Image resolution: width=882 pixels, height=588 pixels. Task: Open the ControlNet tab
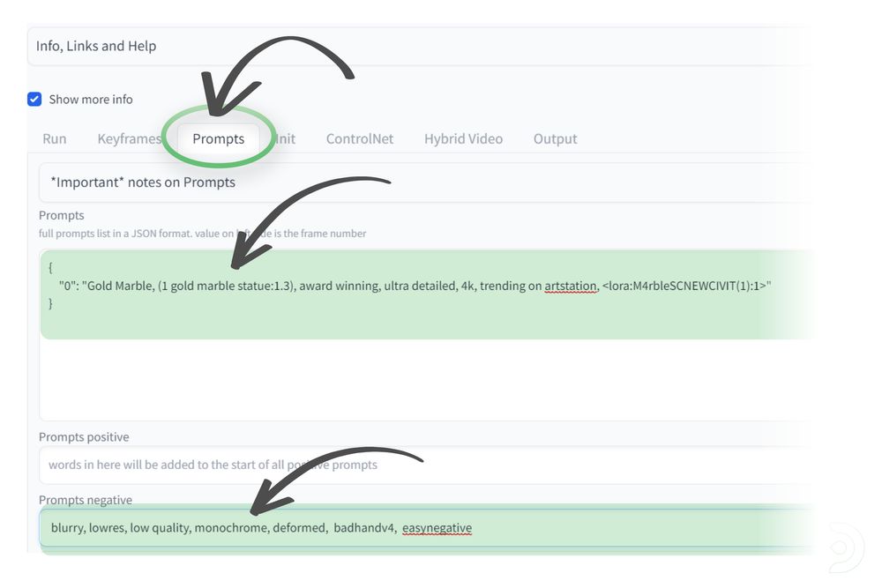[x=360, y=138]
